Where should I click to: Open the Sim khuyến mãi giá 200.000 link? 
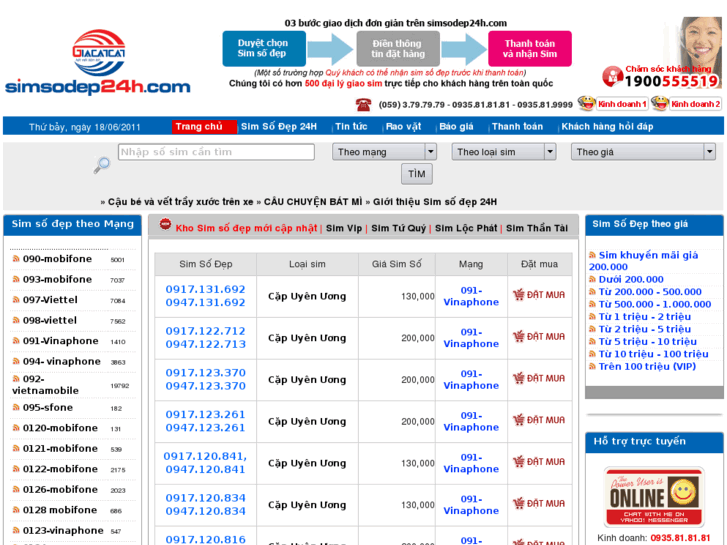pyautogui.click(x=643, y=261)
